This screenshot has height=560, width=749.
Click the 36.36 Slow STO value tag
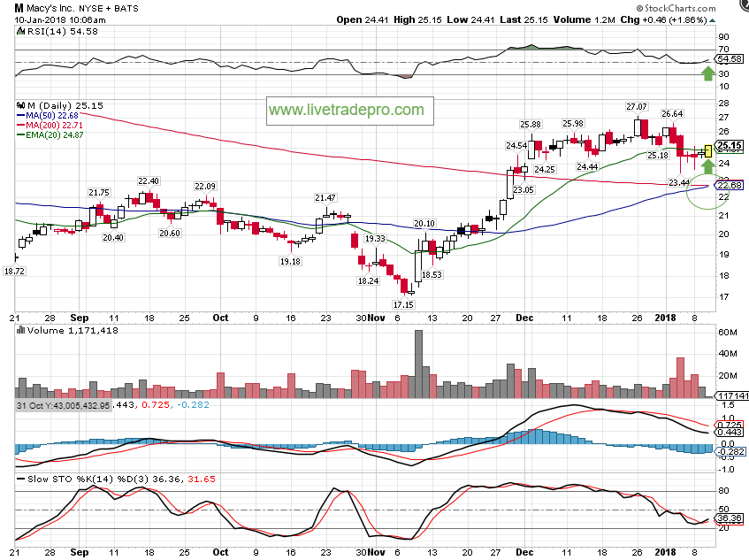tap(728, 518)
